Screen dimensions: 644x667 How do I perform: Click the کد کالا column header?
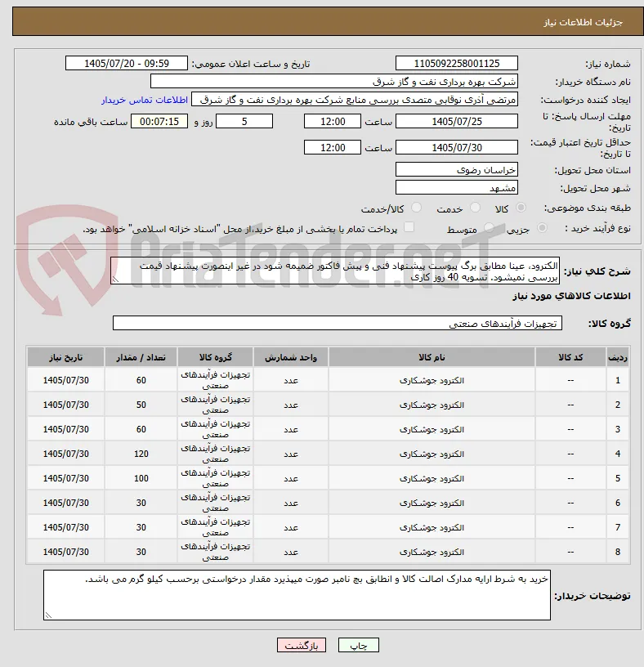pyautogui.click(x=570, y=357)
